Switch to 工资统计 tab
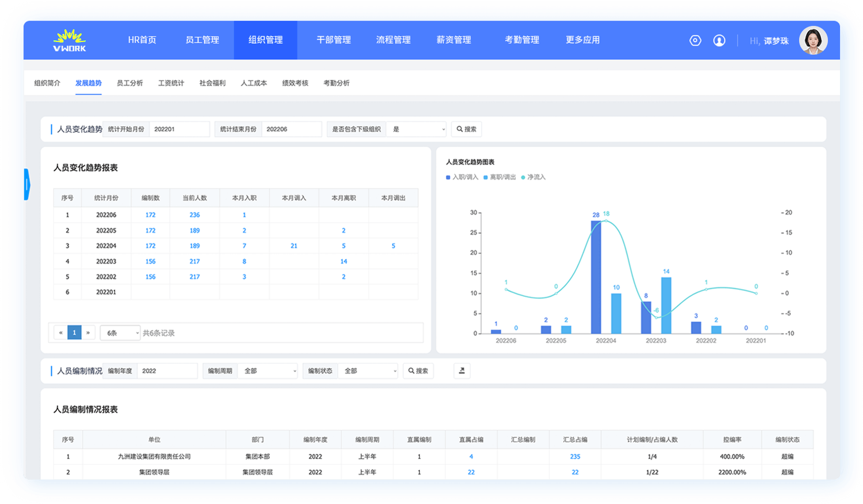 tap(171, 83)
